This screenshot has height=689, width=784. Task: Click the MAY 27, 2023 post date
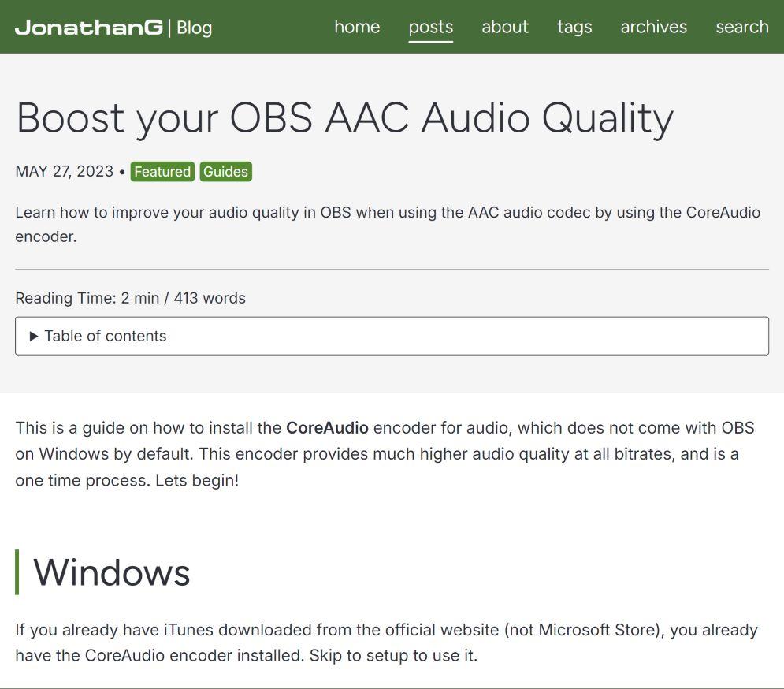pos(64,172)
